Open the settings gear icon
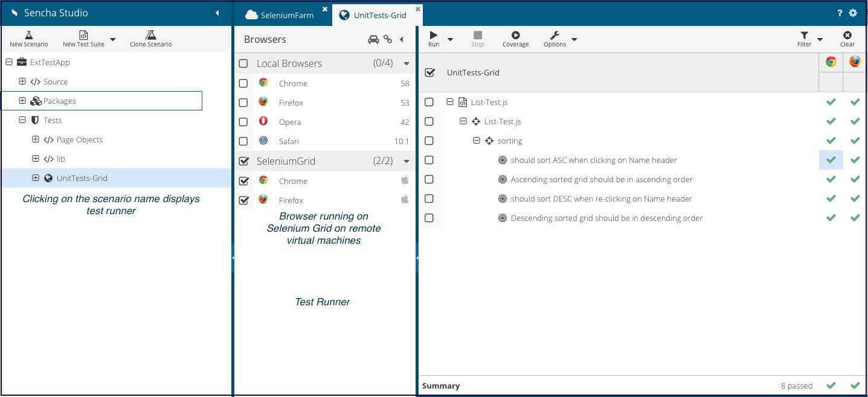The image size is (868, 397). pos(853,13)
